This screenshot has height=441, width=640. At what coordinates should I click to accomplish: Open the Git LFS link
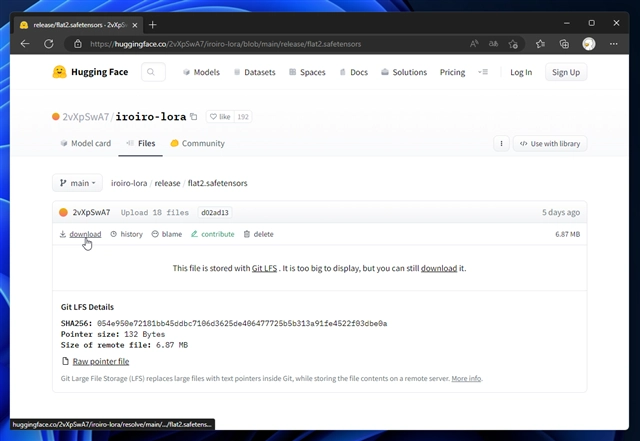[264, 268]
